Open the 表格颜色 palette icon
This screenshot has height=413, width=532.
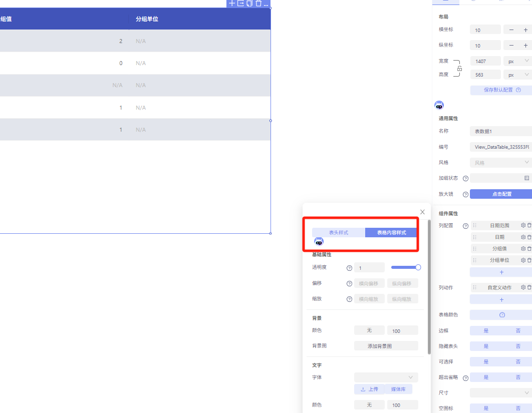502,315
